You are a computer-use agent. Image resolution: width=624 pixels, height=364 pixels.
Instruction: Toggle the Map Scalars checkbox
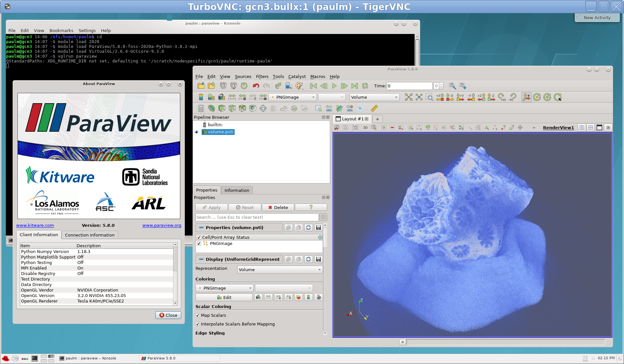(x=197, y=315)
